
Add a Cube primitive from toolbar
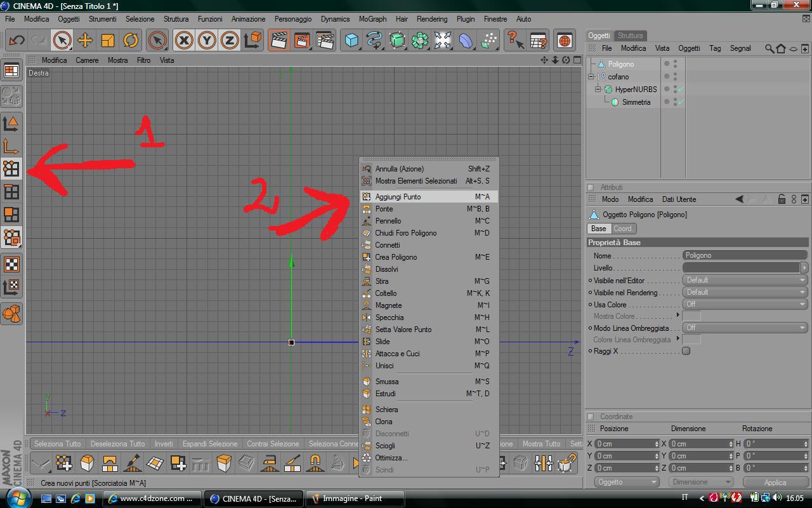[351, 40]
